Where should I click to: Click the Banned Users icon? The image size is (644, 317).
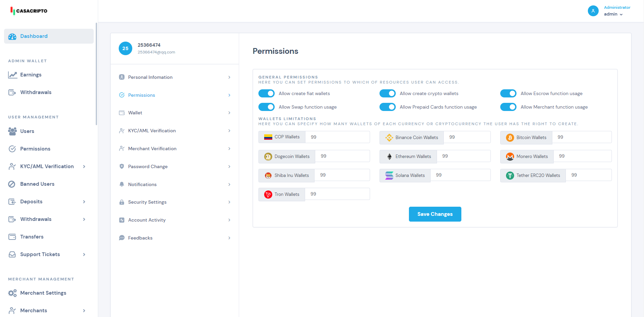(x=12, y=184)
